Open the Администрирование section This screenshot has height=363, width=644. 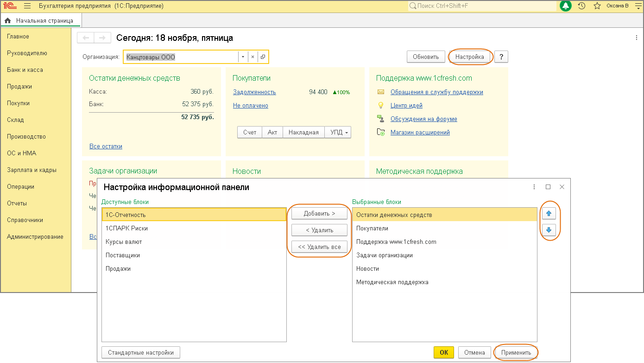pyautogui.click(x=35, y=236)
